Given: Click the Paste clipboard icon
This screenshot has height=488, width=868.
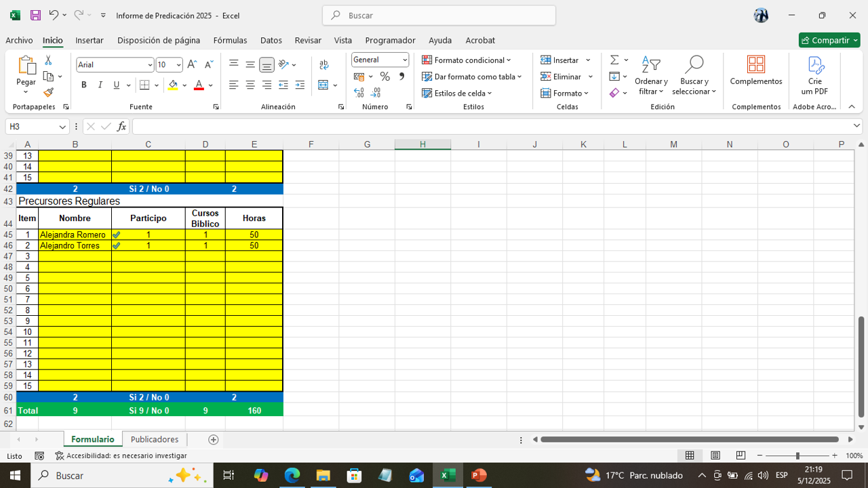Looking at the screenshot, I should coord(26,65).
